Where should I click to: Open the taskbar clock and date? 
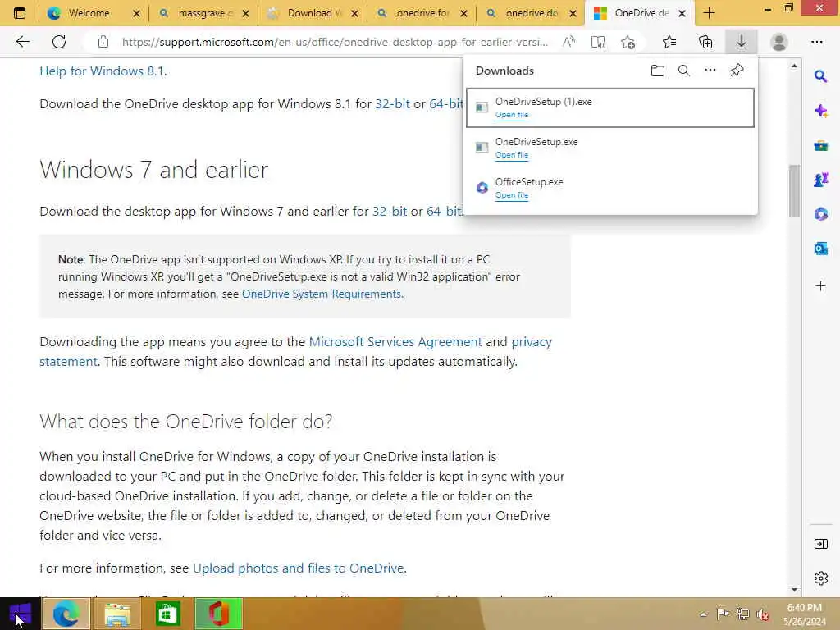click(804, 614)
